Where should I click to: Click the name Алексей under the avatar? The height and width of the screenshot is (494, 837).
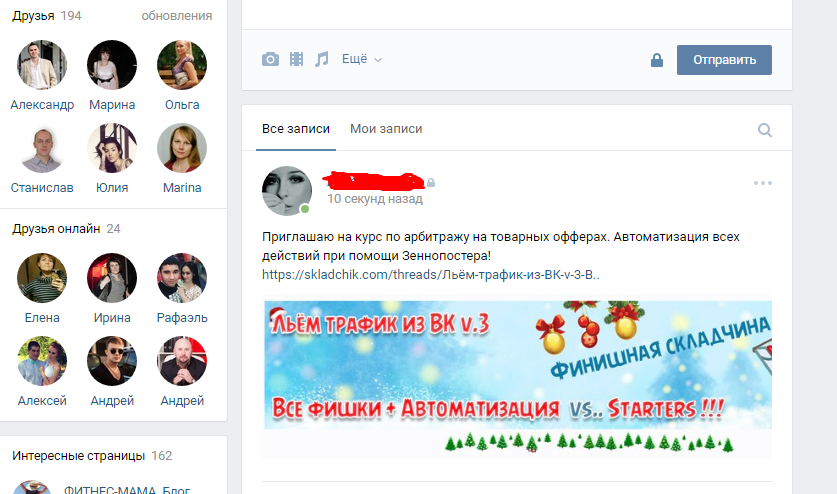42,401
